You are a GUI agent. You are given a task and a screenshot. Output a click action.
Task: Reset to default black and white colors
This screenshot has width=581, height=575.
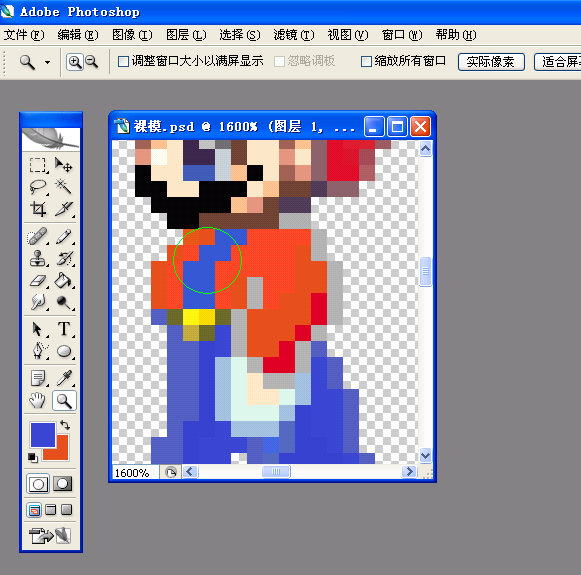pyautogui.click(x=33, y=458)
